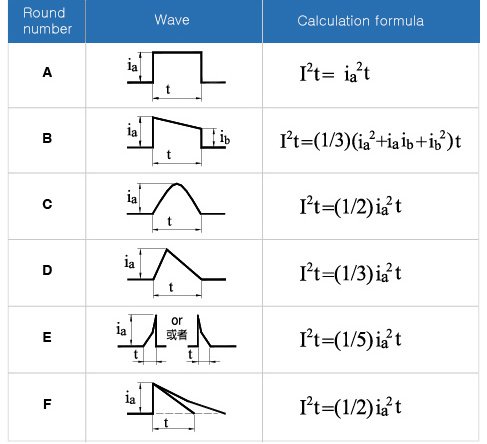This screenshot has height=444, width=487.
Task: Select the row label E
Action: 47,337
